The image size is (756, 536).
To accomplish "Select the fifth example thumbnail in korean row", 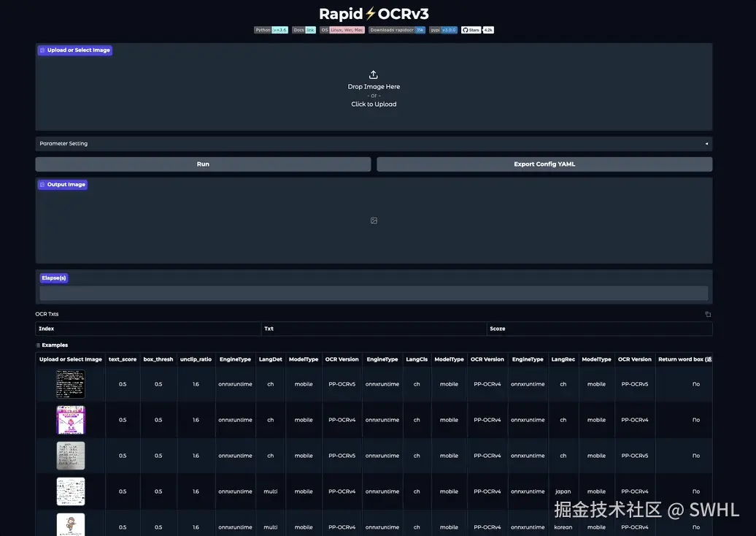I will click(x=71, y=524).
